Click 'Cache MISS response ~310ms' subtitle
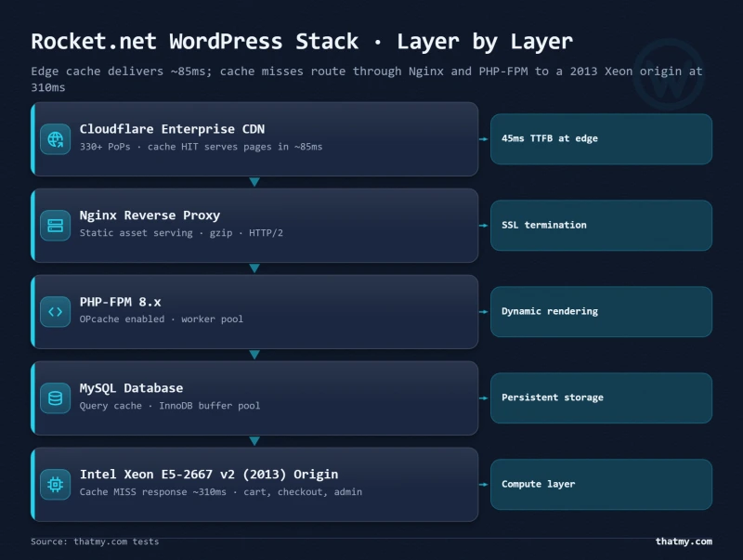 pos(221,492)
